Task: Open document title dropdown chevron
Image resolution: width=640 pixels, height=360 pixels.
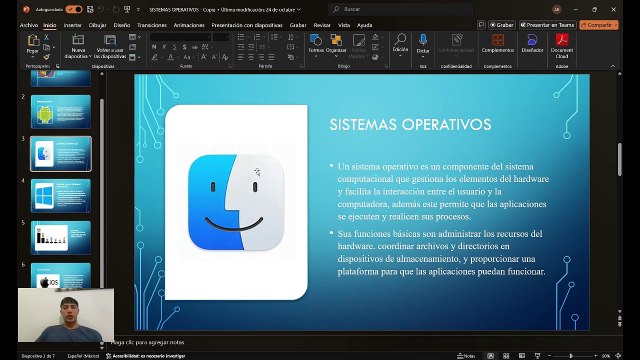Action: click(x=299, y=9)
